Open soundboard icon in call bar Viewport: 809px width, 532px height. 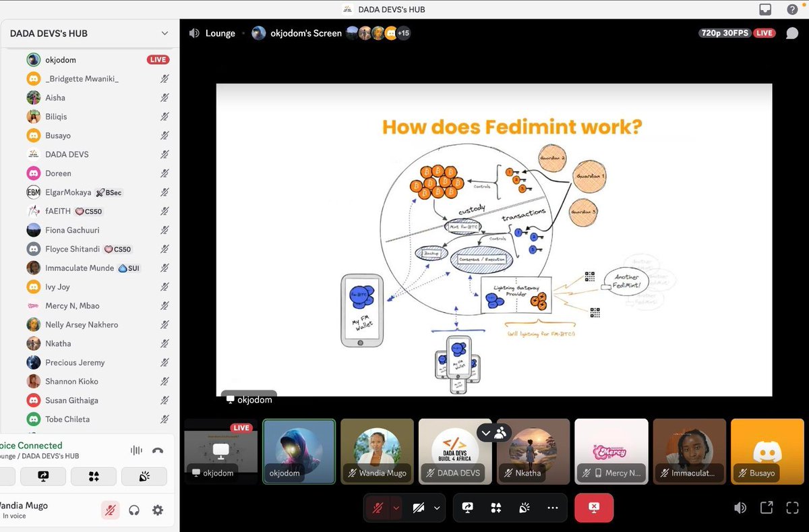pyautogui.click(x=525, y=508)
